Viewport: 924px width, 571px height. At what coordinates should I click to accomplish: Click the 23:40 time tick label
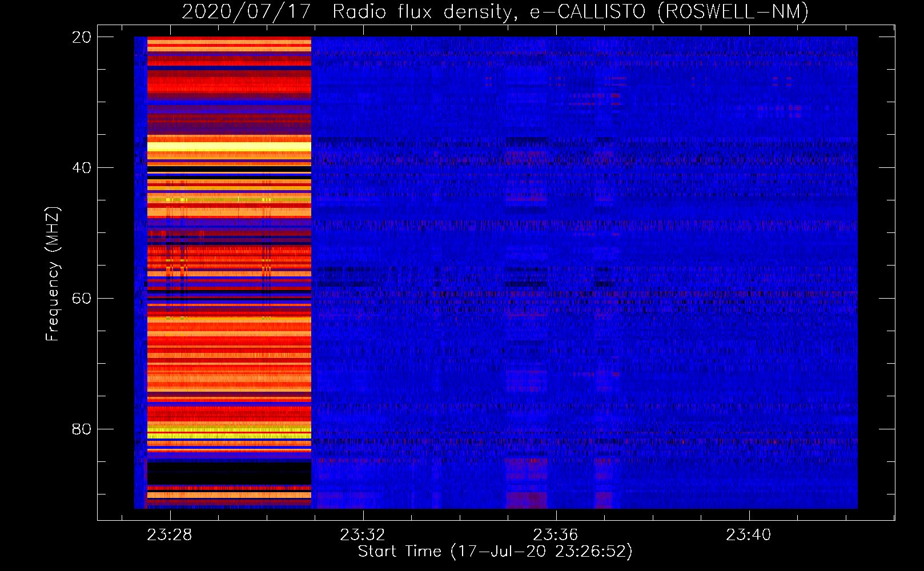(749, 535)
